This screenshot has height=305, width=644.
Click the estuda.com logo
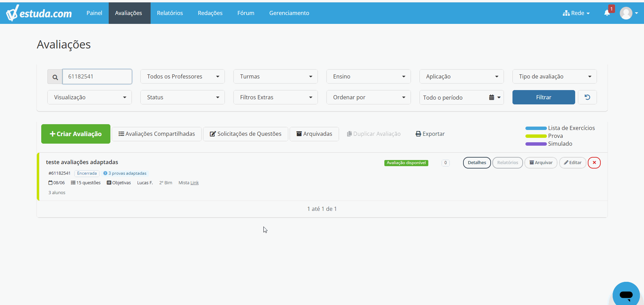tap(39, 13)
